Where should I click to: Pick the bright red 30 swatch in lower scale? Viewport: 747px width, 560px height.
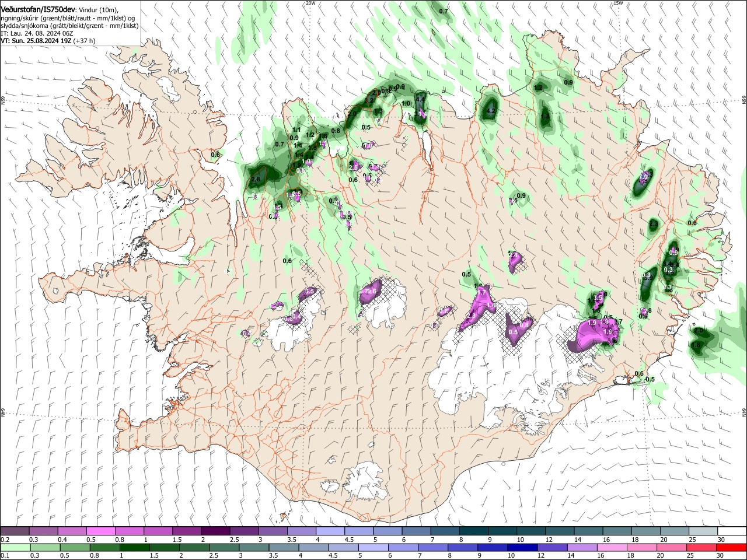pyautogui.click(x=731, y=547)
